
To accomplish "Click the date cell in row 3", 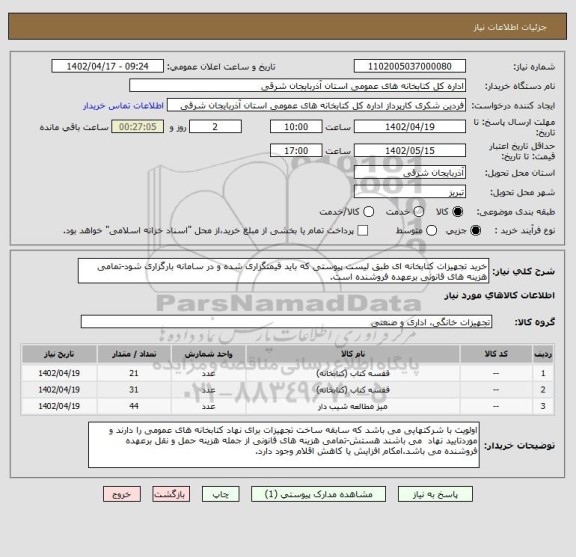I will [x=59, y=406].
